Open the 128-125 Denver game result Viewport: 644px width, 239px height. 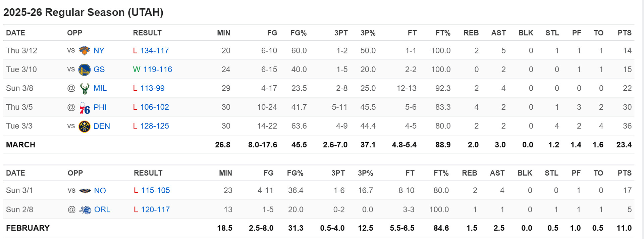(154, 126)
